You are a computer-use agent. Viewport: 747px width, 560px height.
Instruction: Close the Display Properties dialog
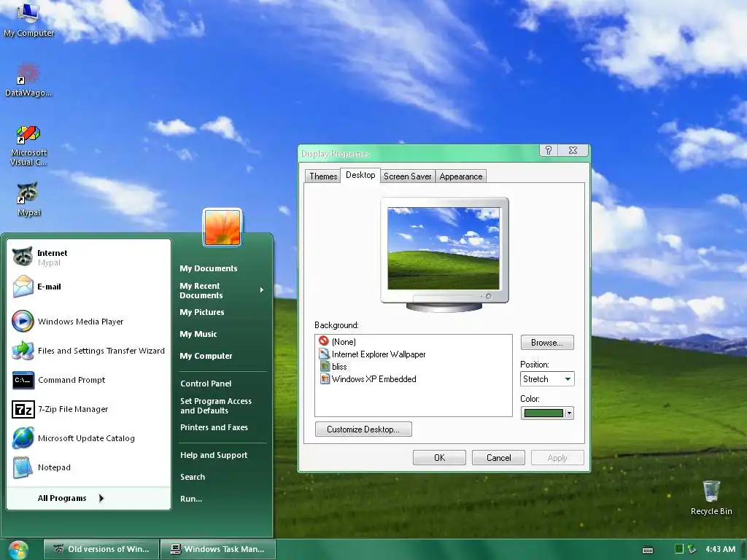pos(573,150)
